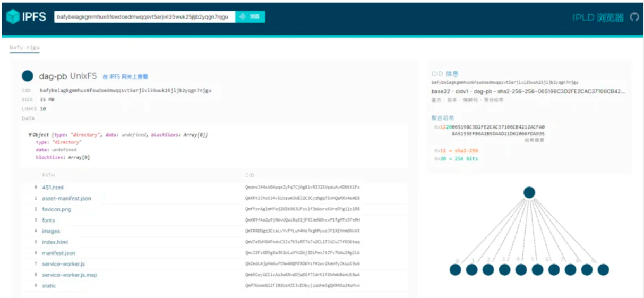Click the dag-pb UnixFS heading

pos(68,76)
